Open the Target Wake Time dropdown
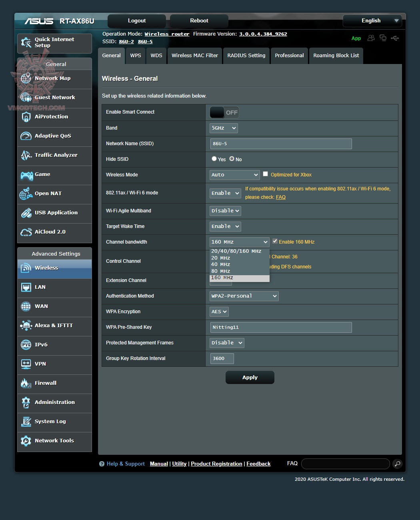The width and height of the screenshot is (420, 520). pos(225,226)
